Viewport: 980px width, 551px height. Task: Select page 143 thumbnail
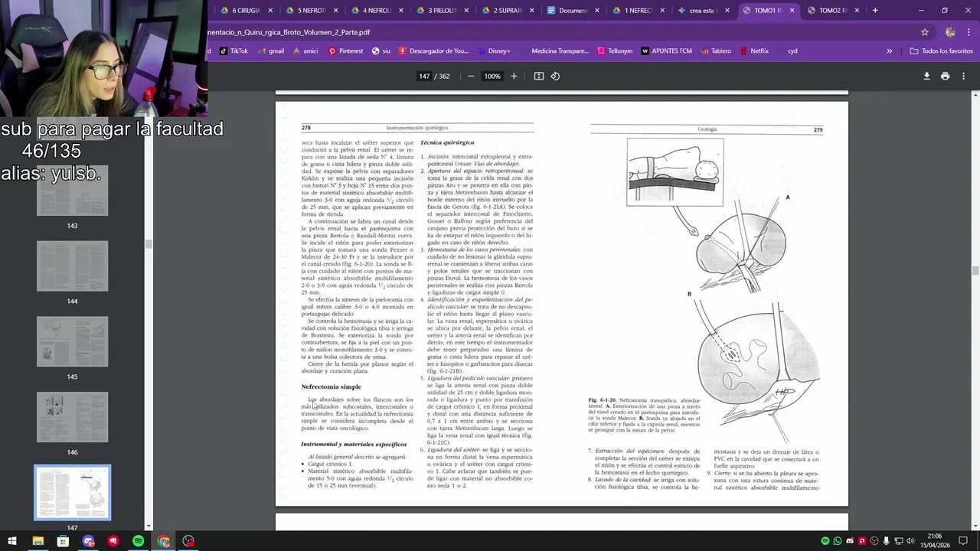pyautogui.click(x=72, y=191)
